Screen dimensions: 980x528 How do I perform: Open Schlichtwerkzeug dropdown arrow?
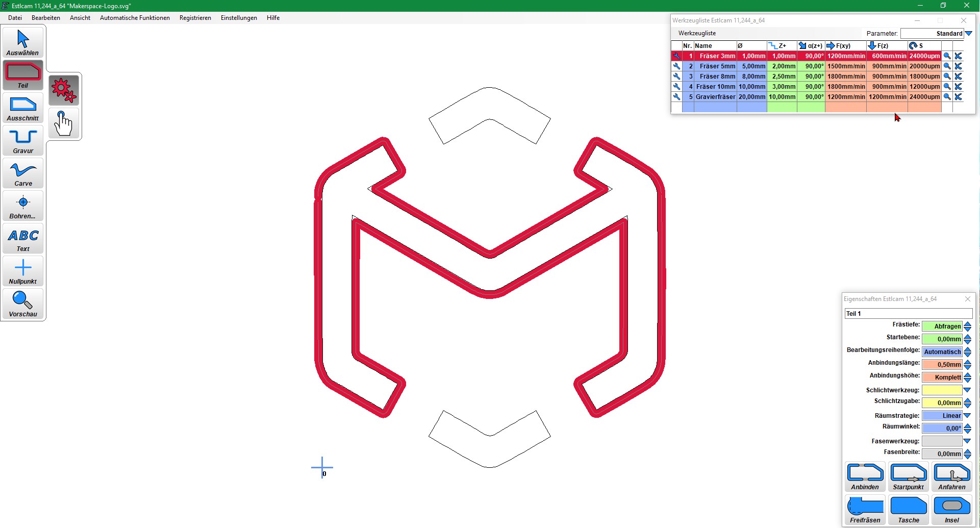[967, 390]
